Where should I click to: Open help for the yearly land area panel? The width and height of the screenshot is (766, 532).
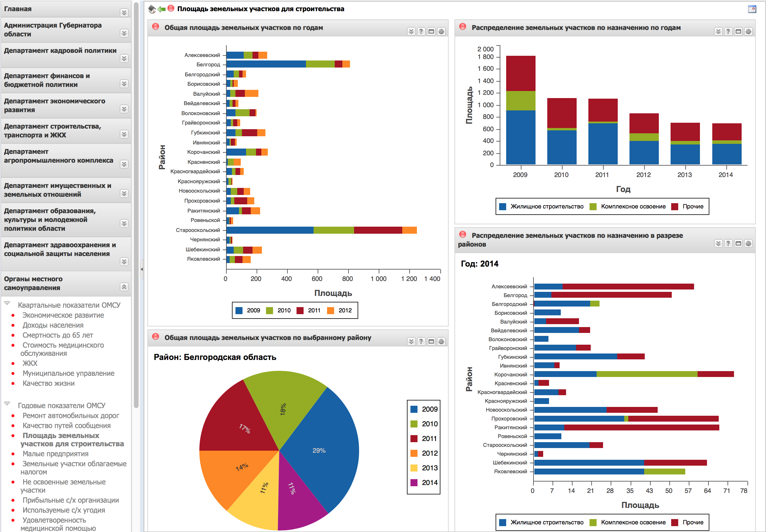click(421, 31)
